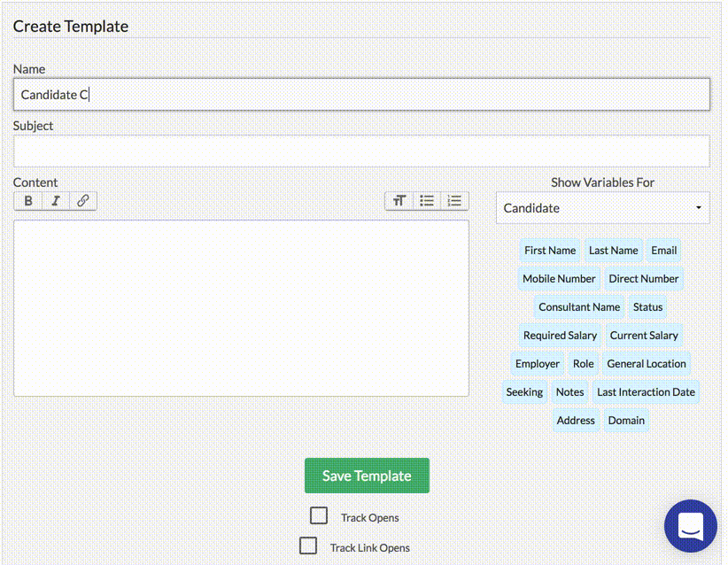The width and height of the screenshot is (728, 565).
Task: Click the Save Template button
Action: pos(367,476)
